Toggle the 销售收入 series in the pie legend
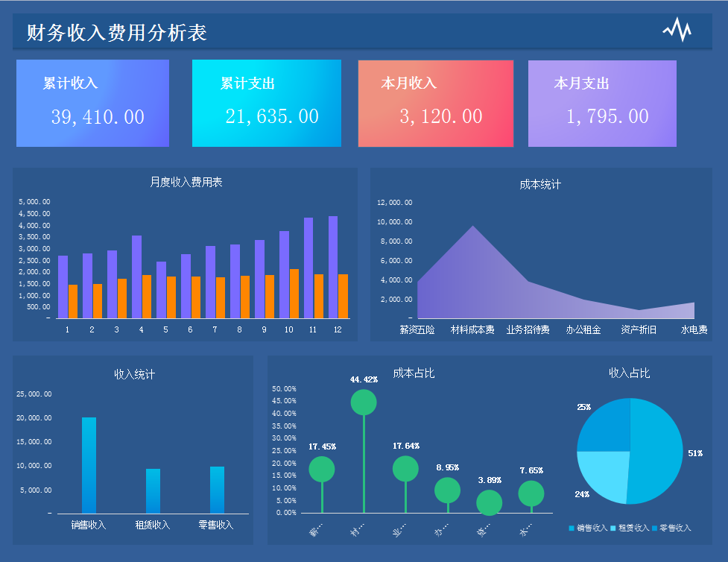 (592, 529)
